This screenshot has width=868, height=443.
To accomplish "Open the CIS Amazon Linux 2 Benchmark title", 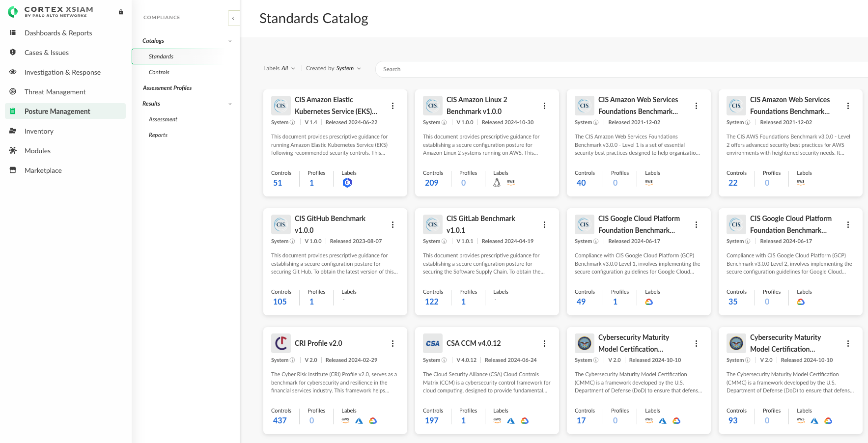I will [x=477, y=106].
